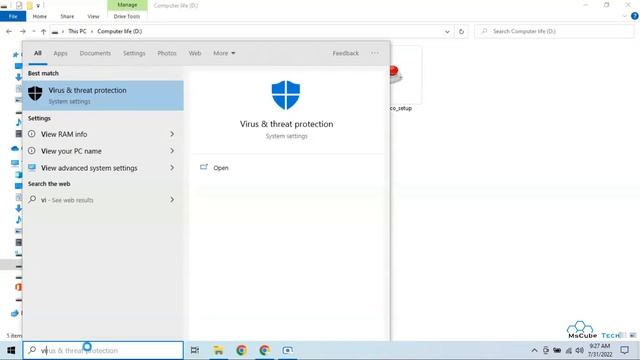The width and height of the screenshot is (640, 360).
Task: Click the network icon in system tray
Action: point(568,350)
